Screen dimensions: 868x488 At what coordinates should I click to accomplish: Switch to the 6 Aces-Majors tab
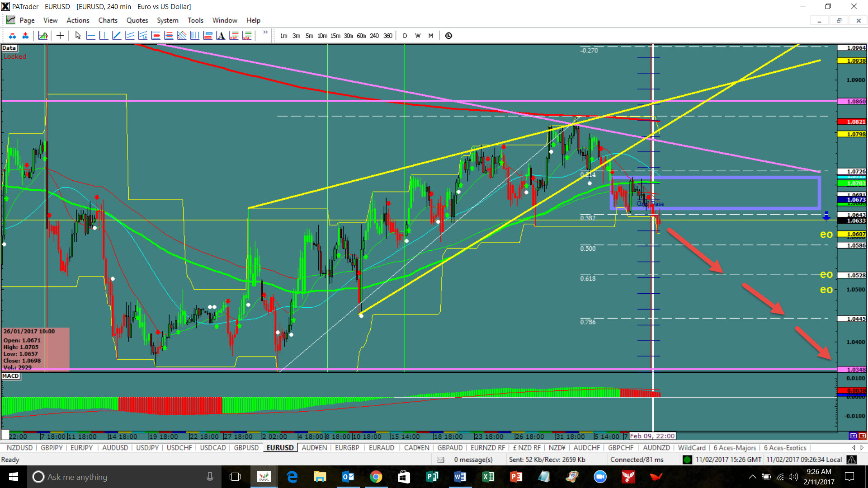(x=735, y=448)
